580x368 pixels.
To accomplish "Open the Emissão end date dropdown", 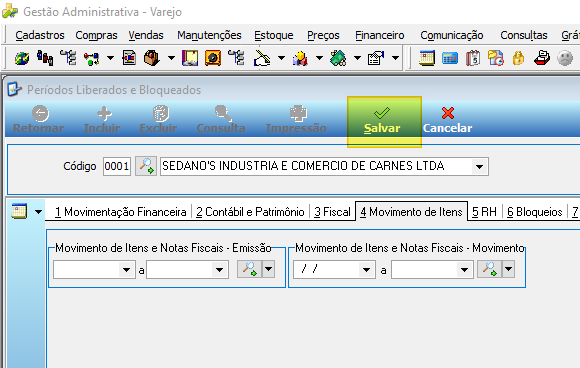I will [219, 270].
